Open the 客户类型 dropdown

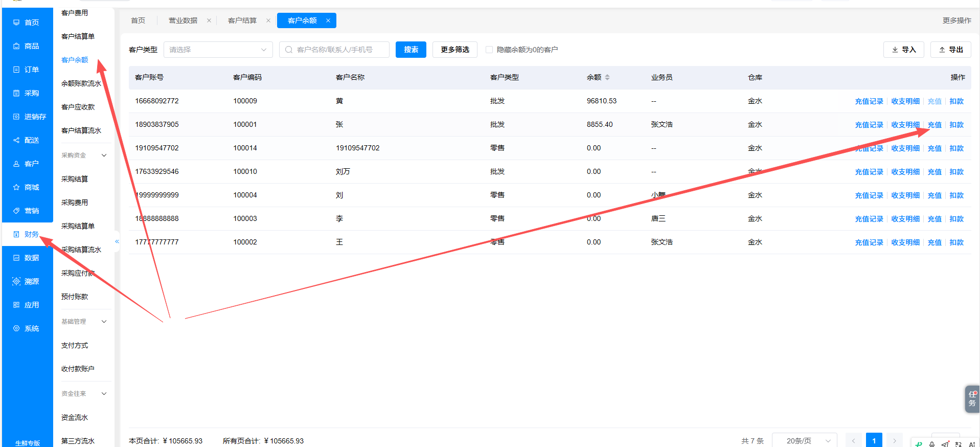tap(218, 50)
